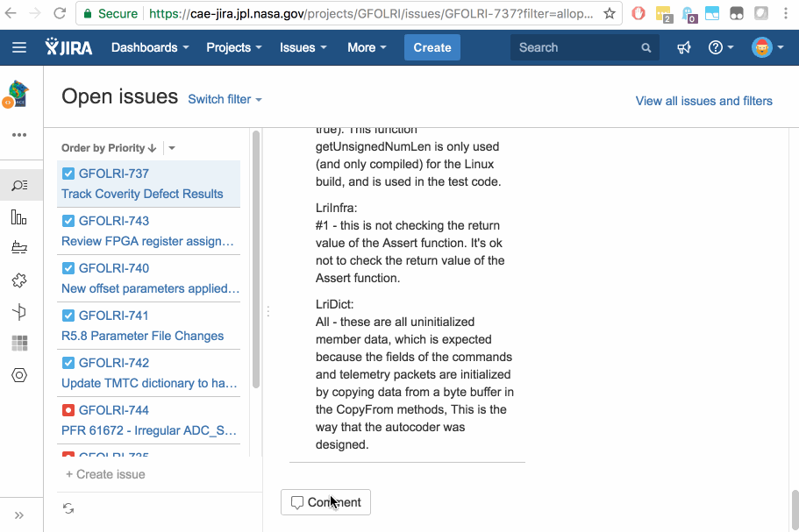Open the sidebar three-dots menu

click(x=19, y=135)
